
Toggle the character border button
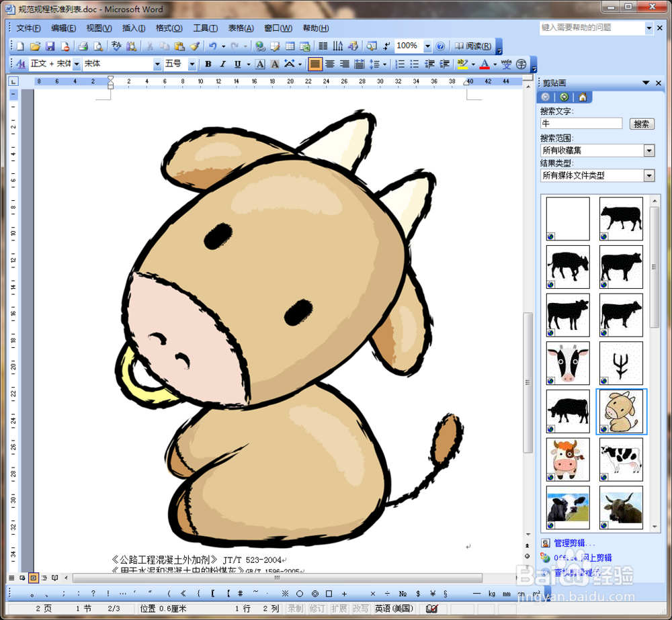pos(260,64)
